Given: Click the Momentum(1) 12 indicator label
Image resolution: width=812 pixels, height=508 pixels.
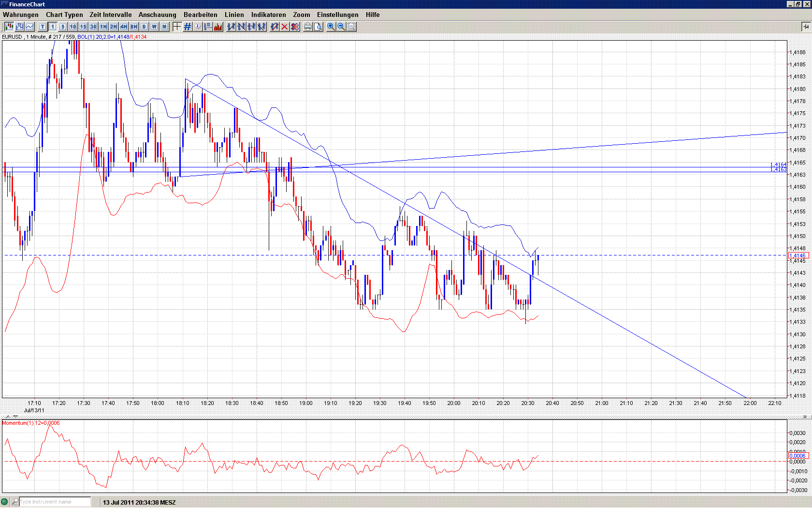Looking at the screenshot, I should tap(31, 423).
